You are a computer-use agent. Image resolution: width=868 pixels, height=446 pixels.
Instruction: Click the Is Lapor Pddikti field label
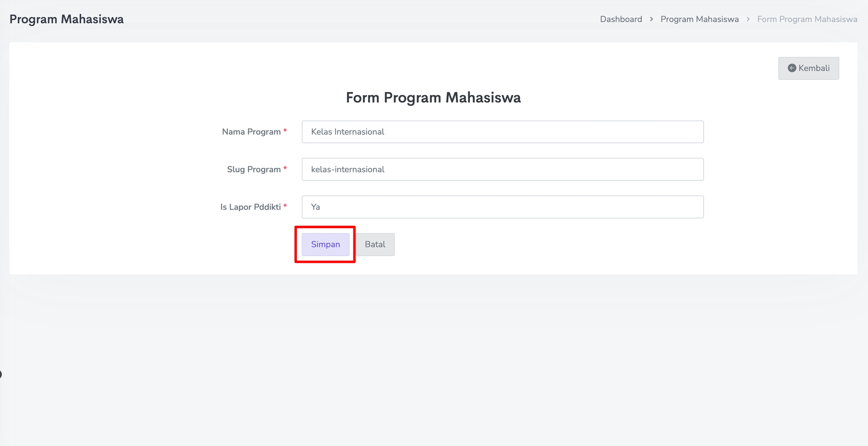click(251, 207)
